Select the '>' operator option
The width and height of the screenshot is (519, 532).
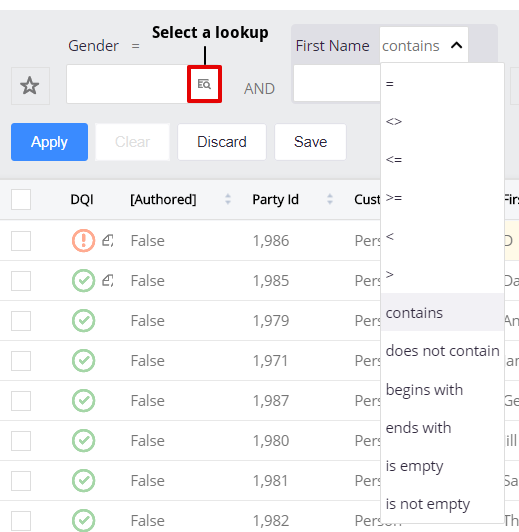coord(442,274)
